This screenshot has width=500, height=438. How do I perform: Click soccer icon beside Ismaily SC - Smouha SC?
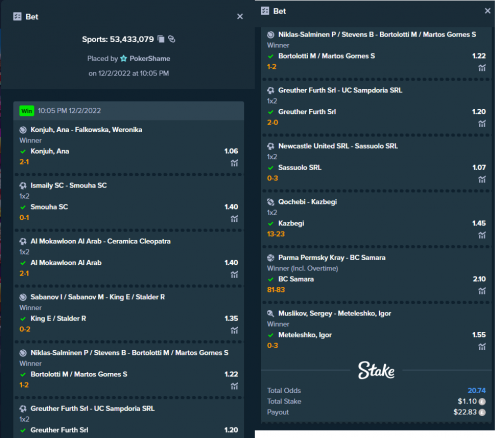click(x=23, y=186)
